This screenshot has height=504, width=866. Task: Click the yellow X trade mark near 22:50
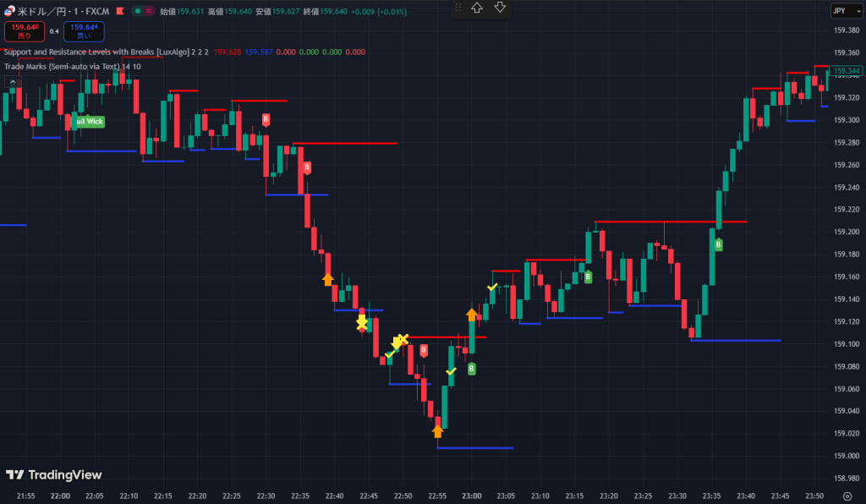point(403,339)
